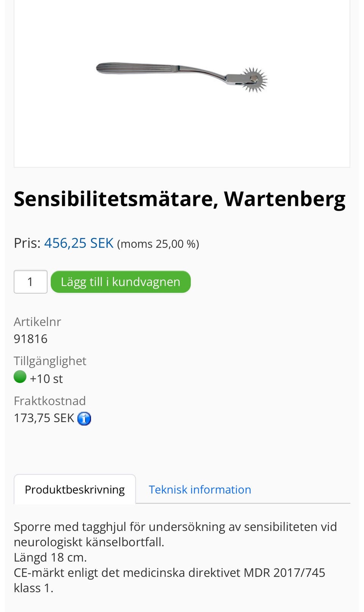The width and height of the screenshot is (364, 612).
Task: Click the green availability status dot
Action: [19, 377]
